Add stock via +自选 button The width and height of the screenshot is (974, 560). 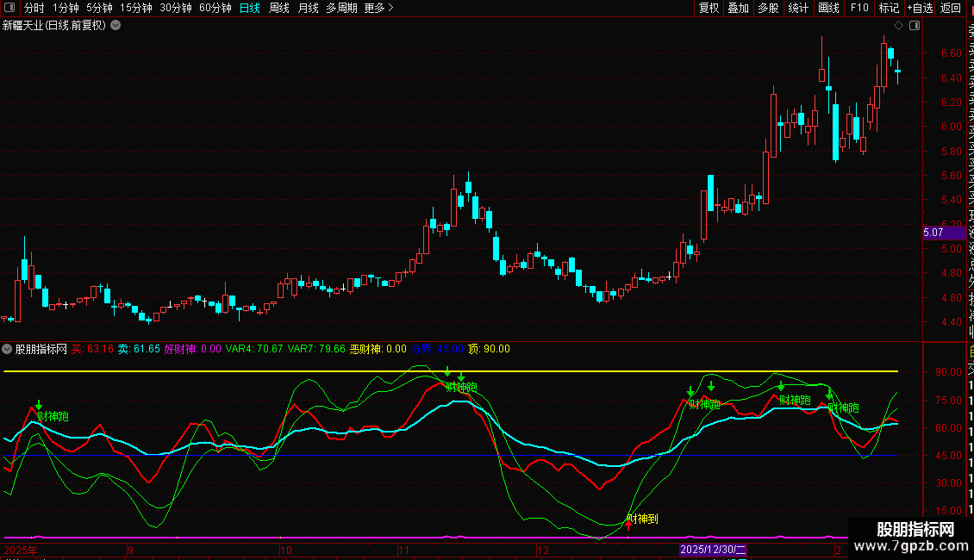coord(920,8)
